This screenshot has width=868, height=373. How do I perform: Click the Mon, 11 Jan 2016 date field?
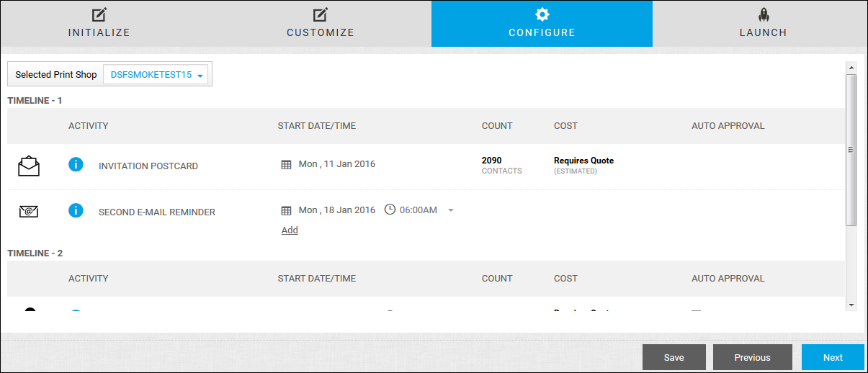(x=336, y=164)
